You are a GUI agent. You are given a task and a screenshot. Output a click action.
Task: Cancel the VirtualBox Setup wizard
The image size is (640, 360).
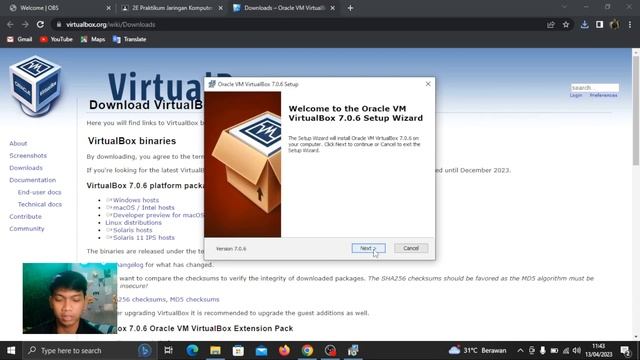pyautogui.click(x=411, y=248)
